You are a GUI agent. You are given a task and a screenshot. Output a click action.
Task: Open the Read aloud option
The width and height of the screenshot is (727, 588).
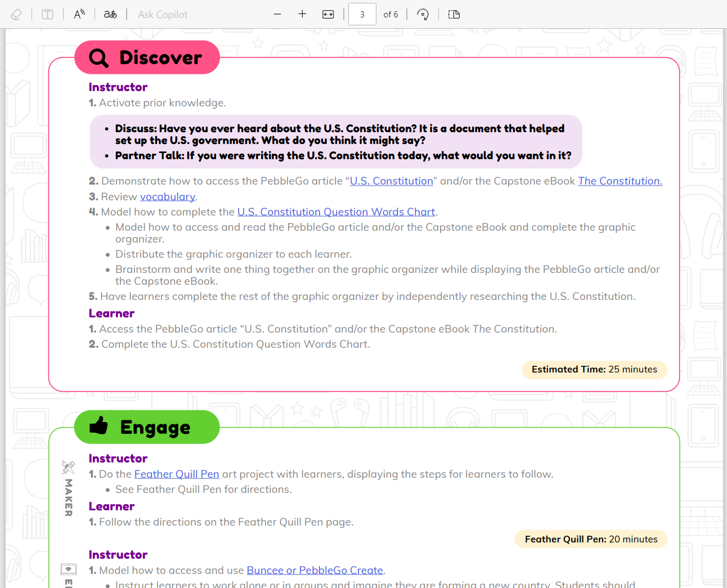[x=79, y=14]
